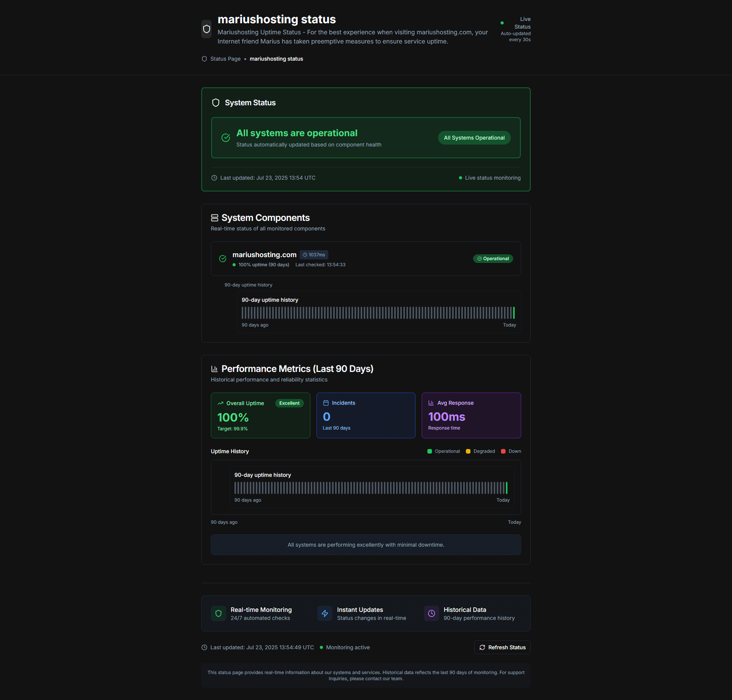Click the shield icon in System Status header
Viewport: 732px width, 700px height.
[x=216, y=103]
